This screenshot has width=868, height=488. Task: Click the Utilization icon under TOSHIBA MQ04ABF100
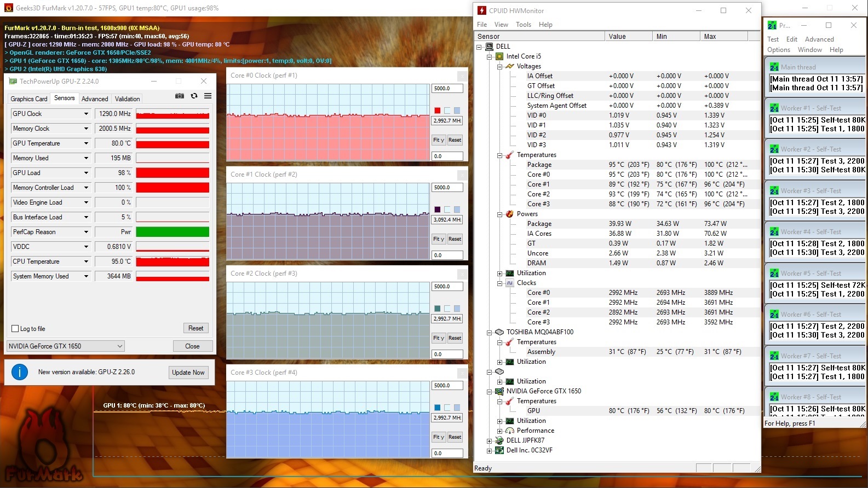(510, 362)
